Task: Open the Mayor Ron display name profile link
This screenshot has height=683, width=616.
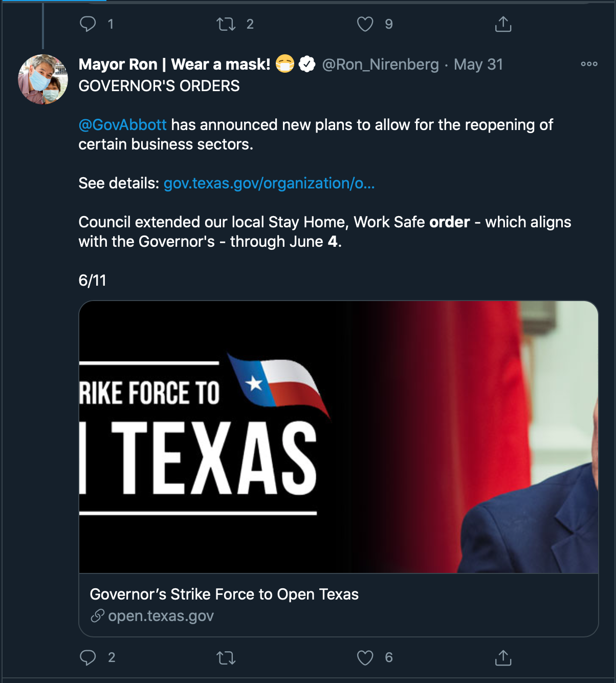Action: click(174, 65)
